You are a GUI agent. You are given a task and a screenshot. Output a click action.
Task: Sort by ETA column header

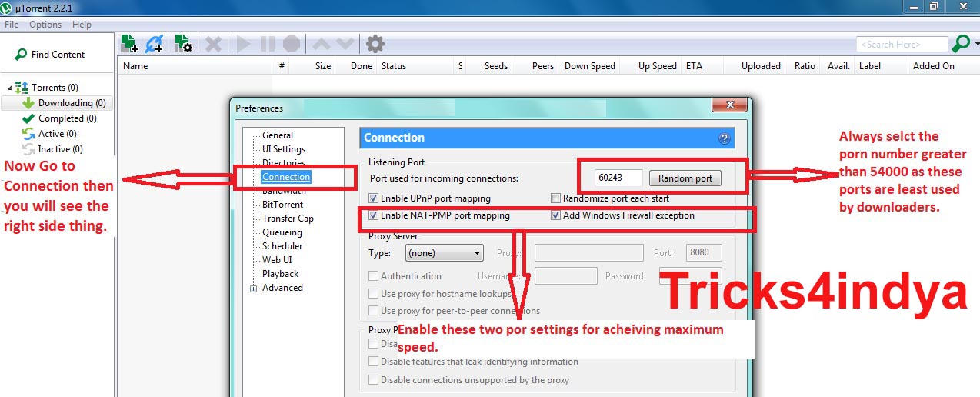click(694, 66)
